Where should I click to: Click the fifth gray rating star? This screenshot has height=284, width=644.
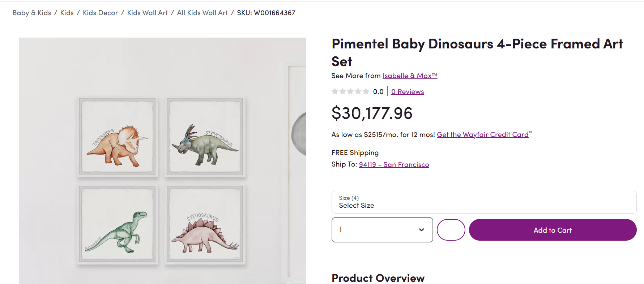click(366, 91)
